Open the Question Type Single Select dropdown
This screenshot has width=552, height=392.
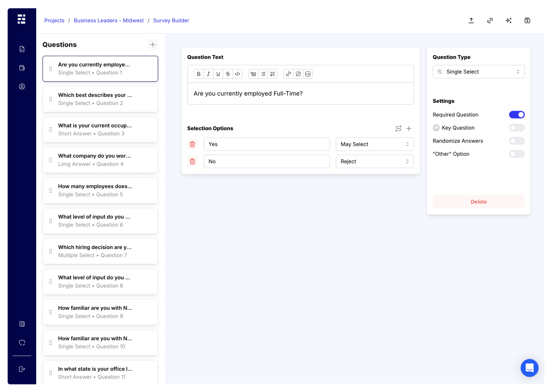(479, 72)
